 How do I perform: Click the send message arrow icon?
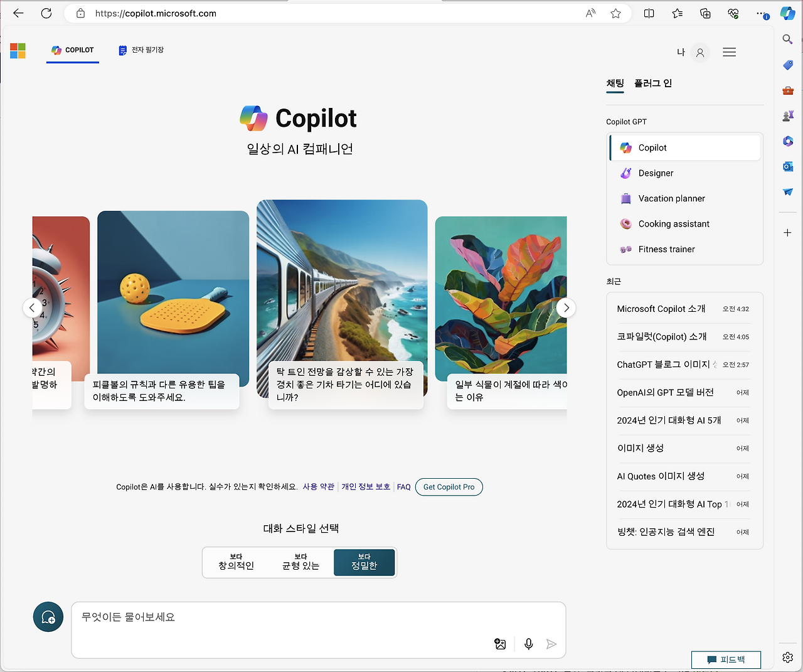(x=551, y=644)
